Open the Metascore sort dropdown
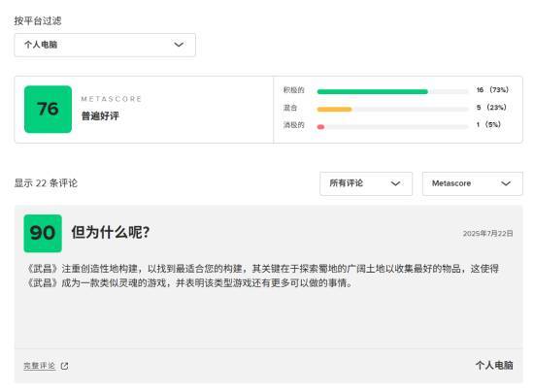 pyautogui.click(x=473, y=183)
